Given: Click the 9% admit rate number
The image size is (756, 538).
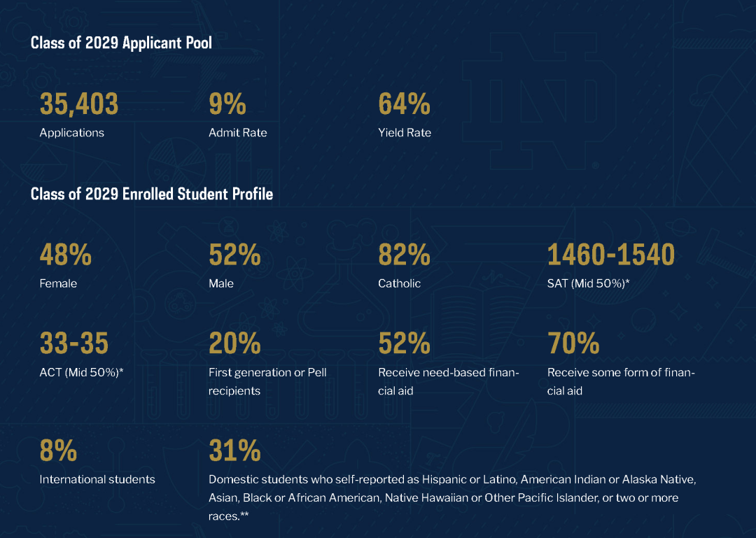Looking at the screenshot, I should pyautogui.click(x=227, y=104).
